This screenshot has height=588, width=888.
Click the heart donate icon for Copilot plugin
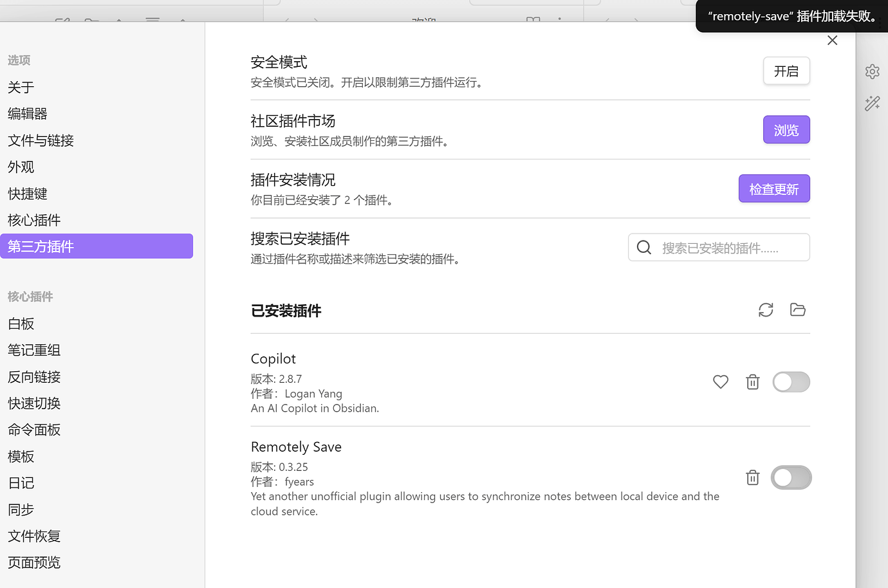[x=720, y=381]
